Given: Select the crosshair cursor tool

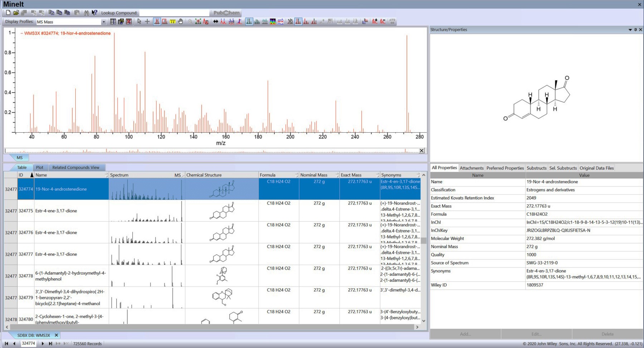Looking at the screenshot, I should pos(147,21).
